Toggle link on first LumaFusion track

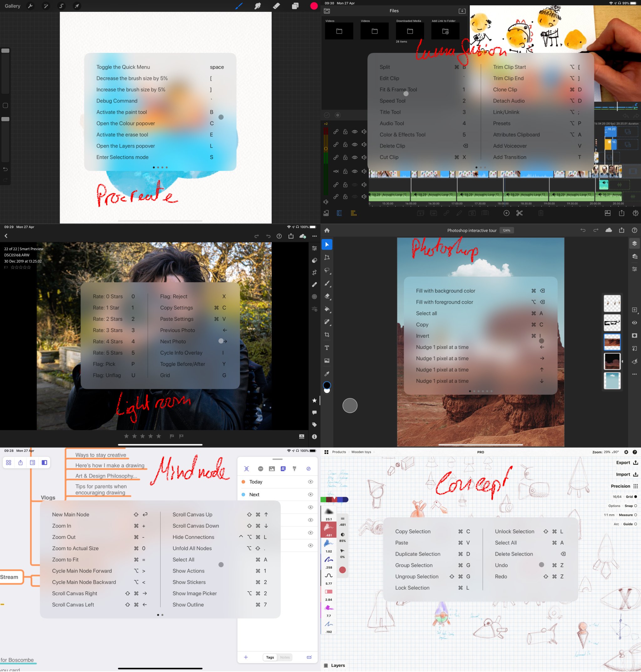(336, 131)
